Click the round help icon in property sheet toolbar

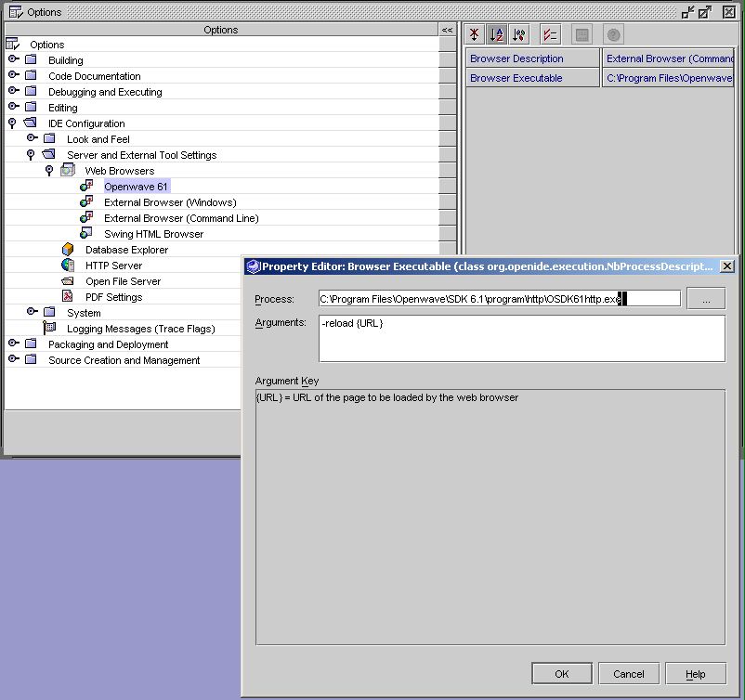click(613, 34)
